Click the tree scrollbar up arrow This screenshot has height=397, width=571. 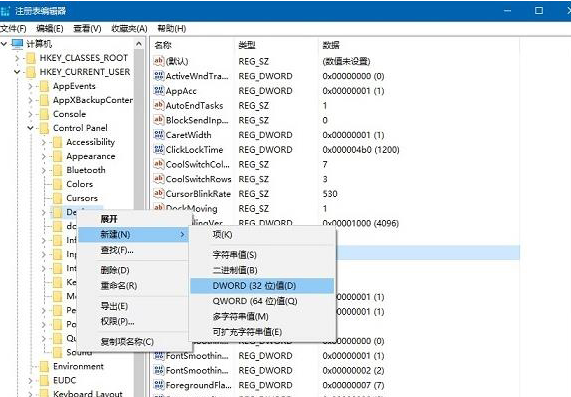[139, 44]
